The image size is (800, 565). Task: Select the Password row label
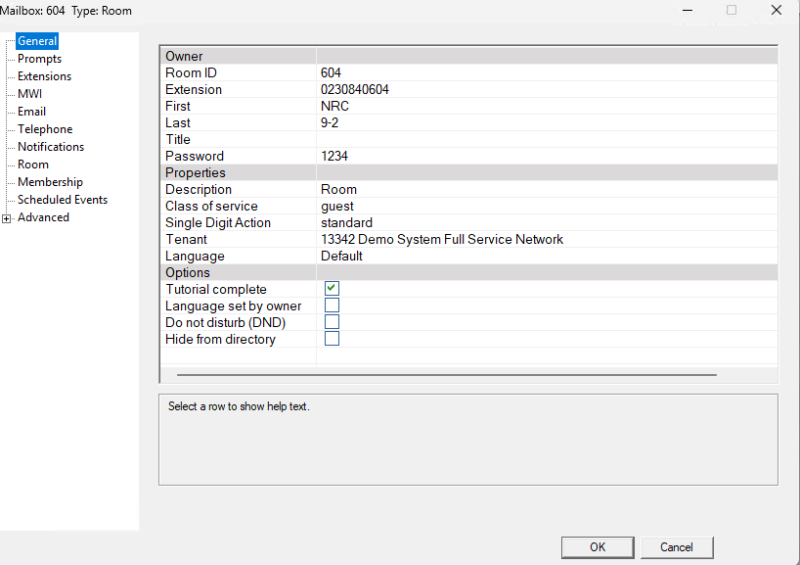tap(194, 156)
